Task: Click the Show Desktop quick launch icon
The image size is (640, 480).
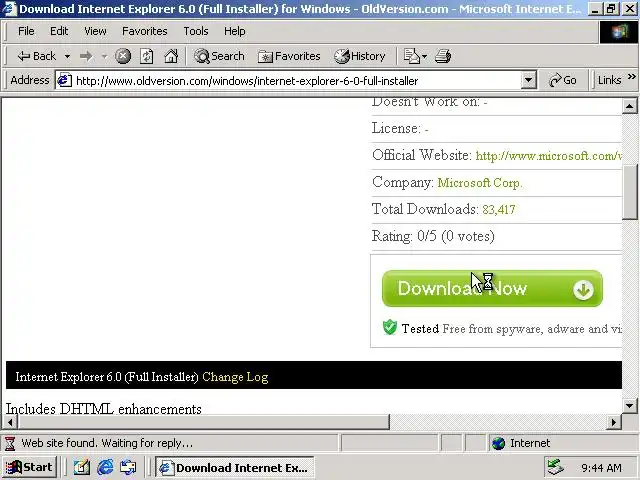Action: (x=82, y=467)
